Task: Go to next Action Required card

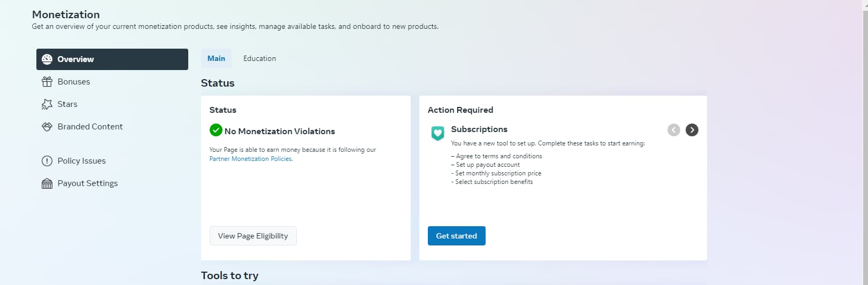Action: pos(692,130)
